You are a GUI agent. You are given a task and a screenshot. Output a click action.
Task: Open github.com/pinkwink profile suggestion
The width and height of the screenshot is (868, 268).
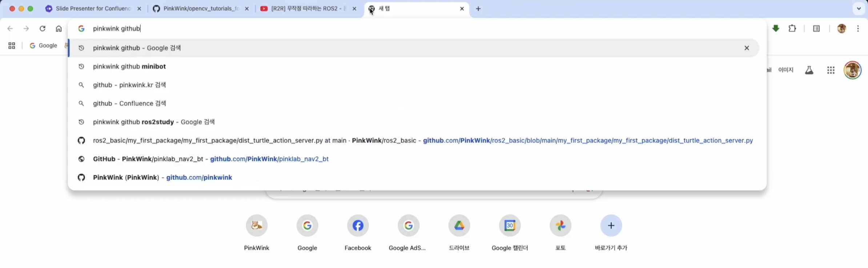coord(414,178)
